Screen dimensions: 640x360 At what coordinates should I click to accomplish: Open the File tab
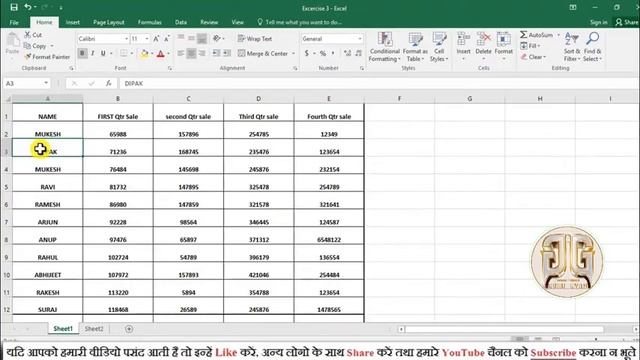click(14, 22)
